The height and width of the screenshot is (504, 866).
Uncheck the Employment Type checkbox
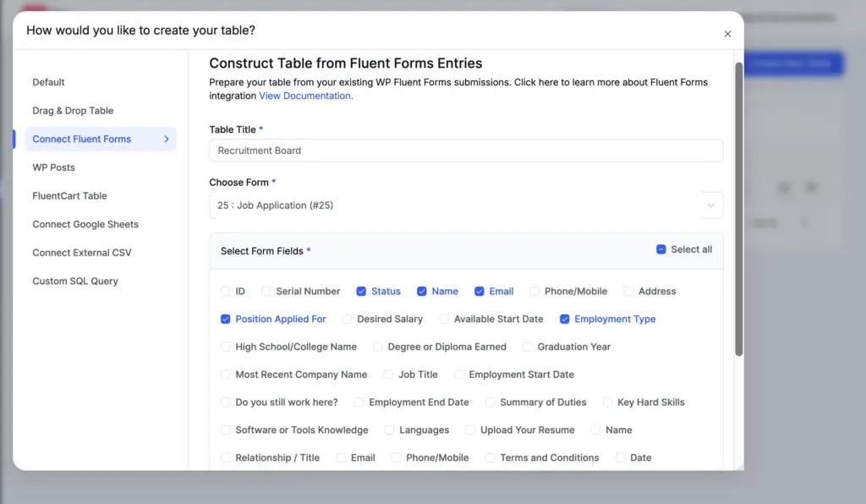point(564,319)
